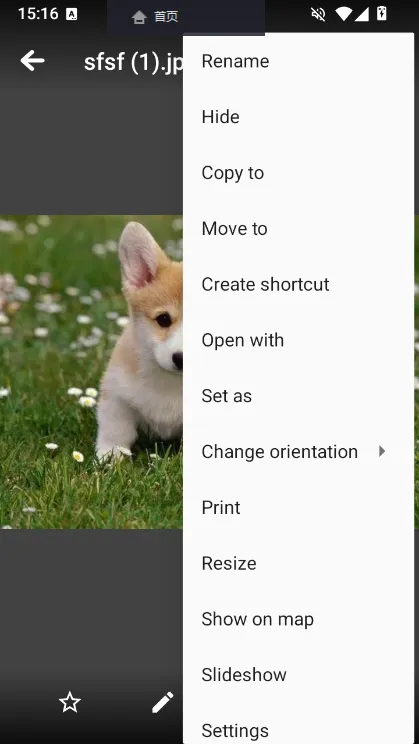Select Show on map
The height and width of the screenshot is (744, 419).
(298, 619)
